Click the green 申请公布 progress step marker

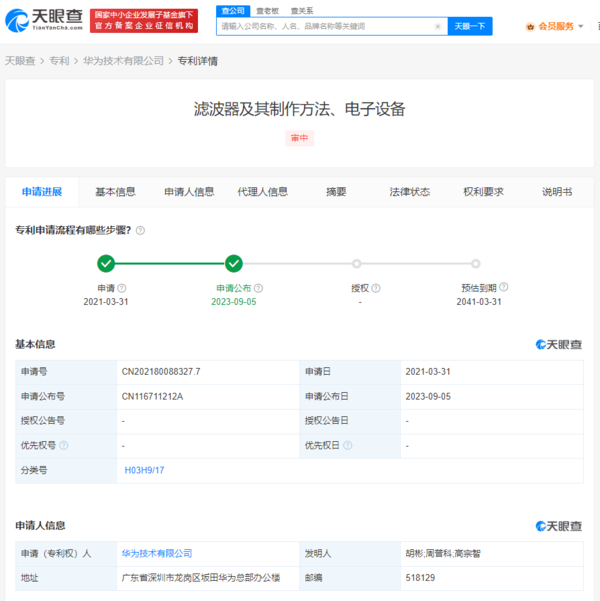pos(233,264)
